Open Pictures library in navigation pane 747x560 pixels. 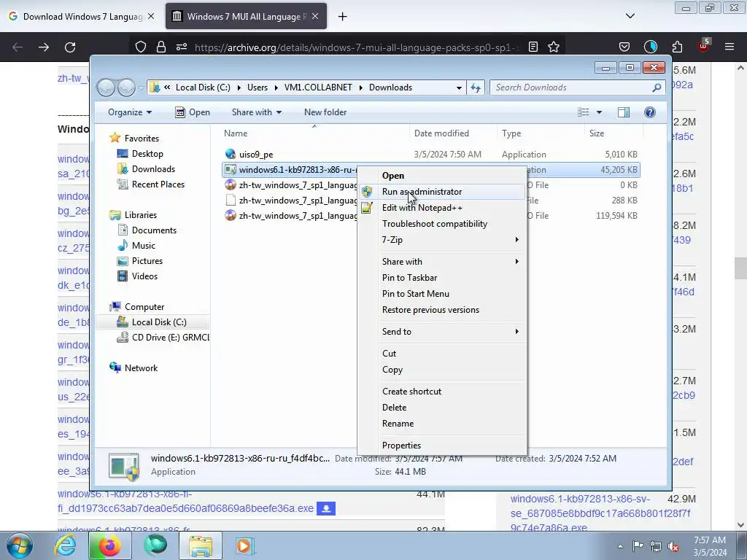tap(147, 261)
